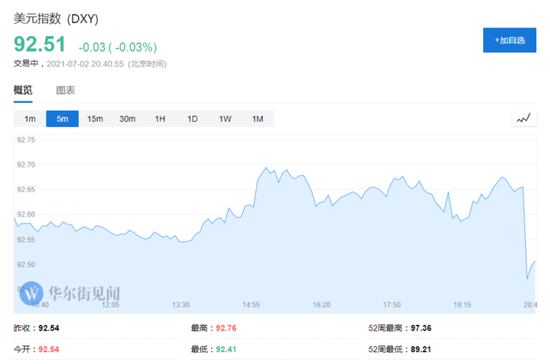Viewport: 550px width, 364px height.
Task: Click the change value -0.03 ( -0.03%)
Action: click(118, 47)
